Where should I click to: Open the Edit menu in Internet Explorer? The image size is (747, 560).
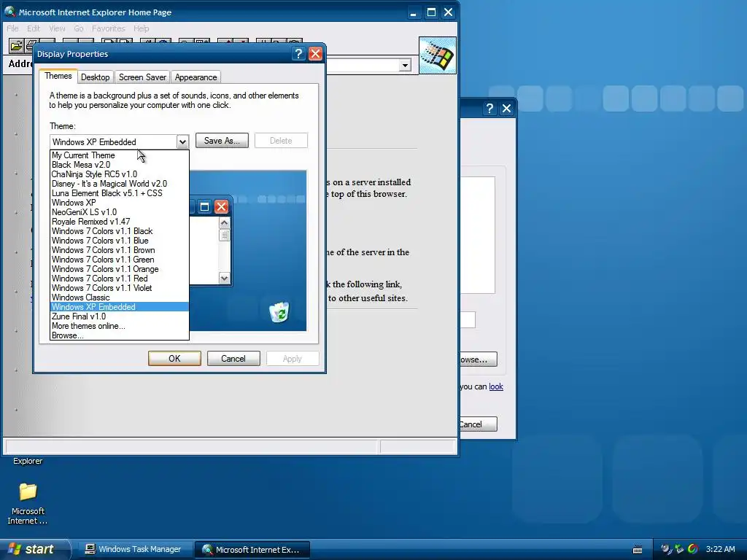pos(34,28)
